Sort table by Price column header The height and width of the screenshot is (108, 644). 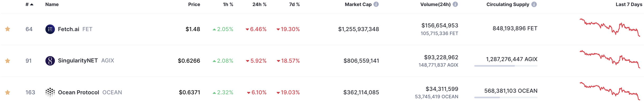[194, 4]
